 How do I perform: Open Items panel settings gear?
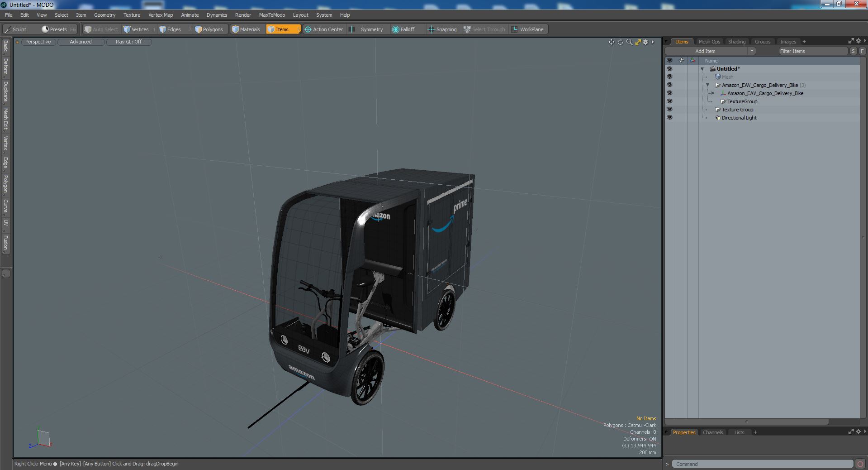point(858,41)
